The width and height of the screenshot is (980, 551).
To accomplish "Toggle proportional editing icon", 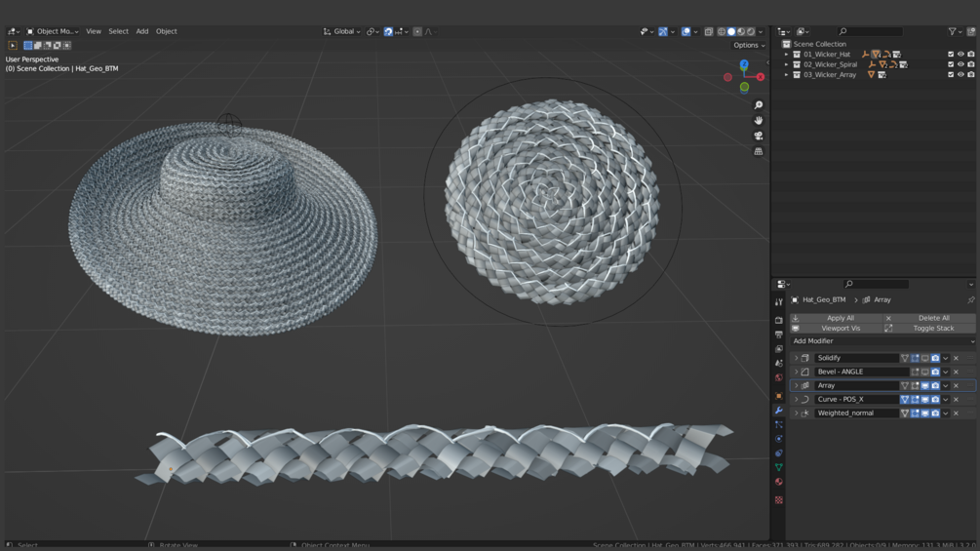I will click(x=417, y=31).
